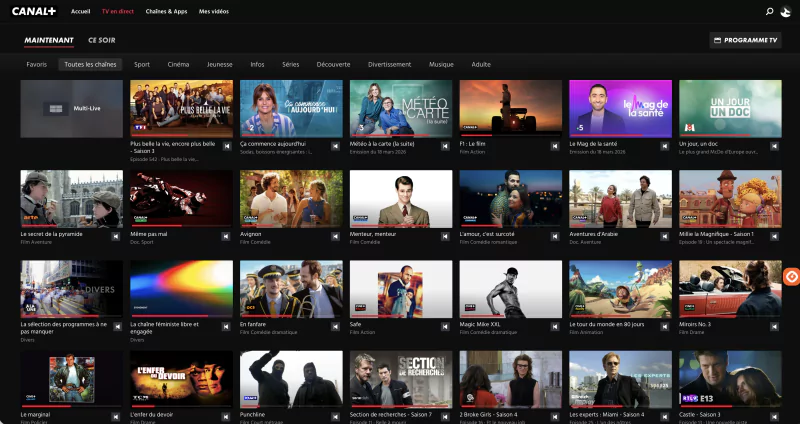The width and height of the screenshot is (800, 424).
Task: Click the orange floating badge on right edge
Action: point(790,277)
